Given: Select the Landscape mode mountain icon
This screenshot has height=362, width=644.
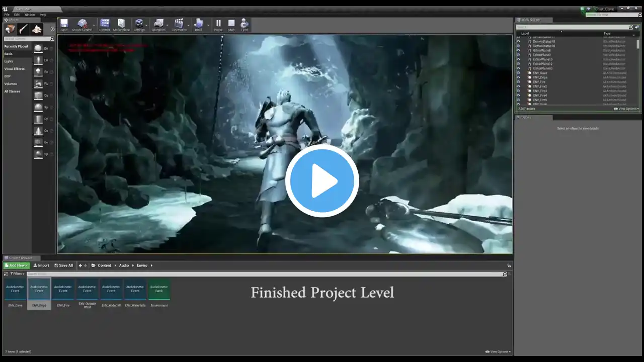Looking at the screenshot, I should 37,29.
